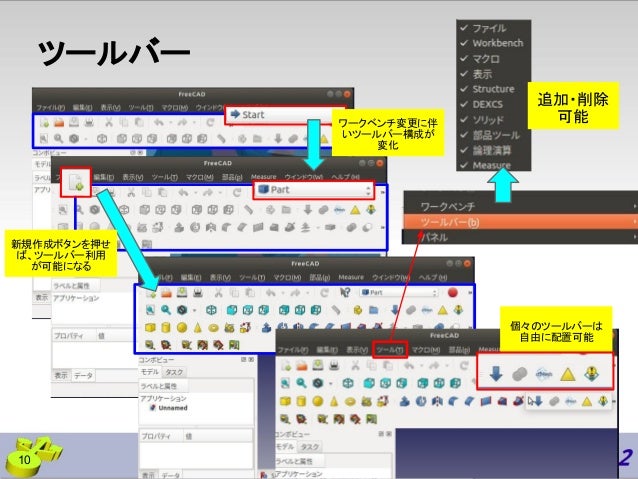Open ウインドウ(W) menu in gray Part window
The height and width of the screenshot is (479, 638).
(304, 177)
